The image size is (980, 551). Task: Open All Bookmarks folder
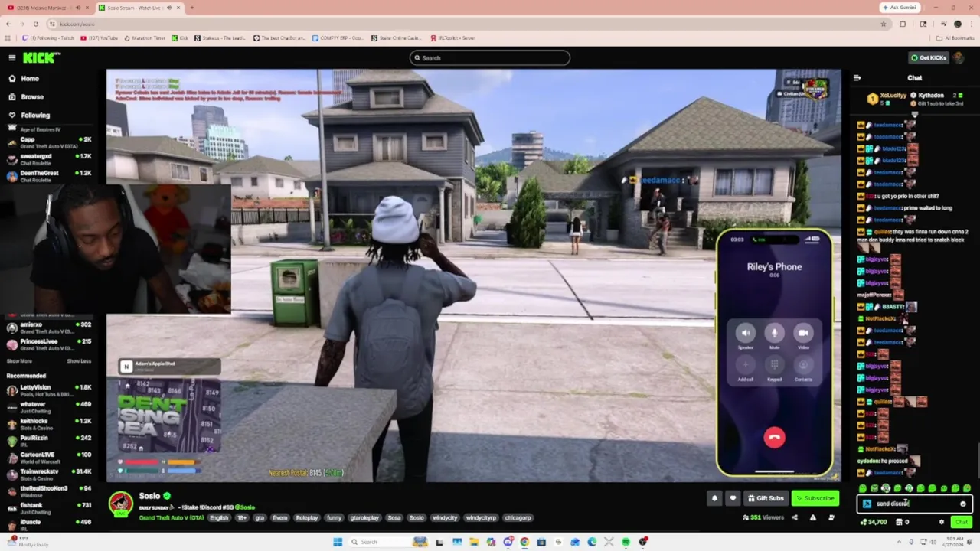(x=955, y=37)
